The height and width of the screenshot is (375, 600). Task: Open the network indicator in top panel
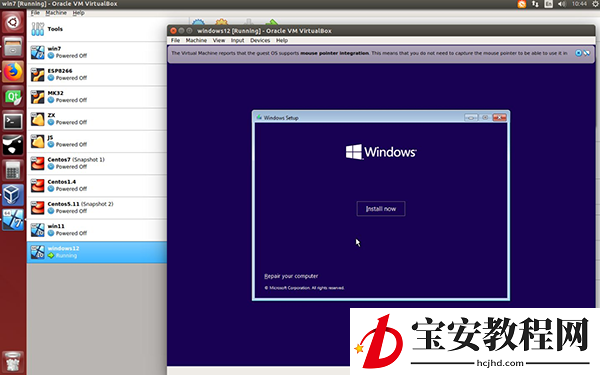(535, 4)
